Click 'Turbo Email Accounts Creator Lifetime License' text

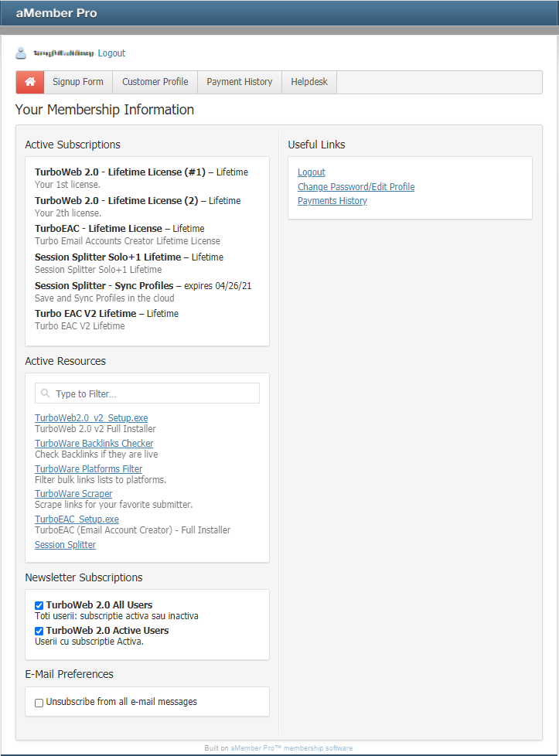(128, 241)
